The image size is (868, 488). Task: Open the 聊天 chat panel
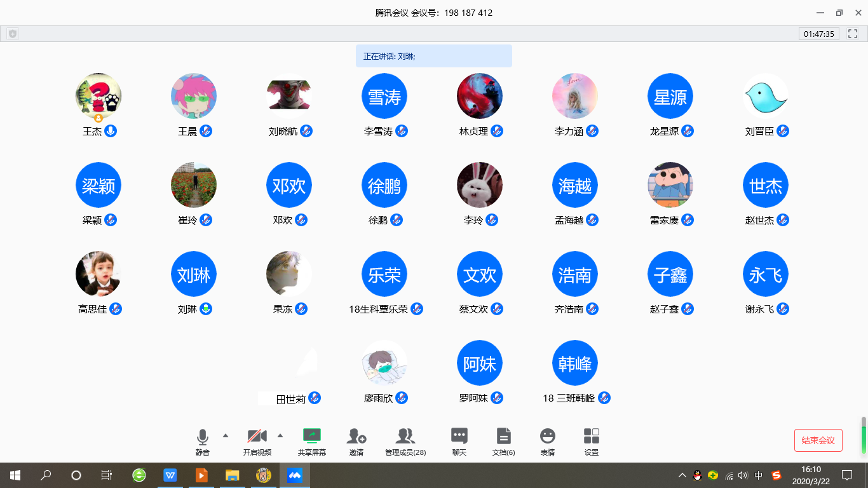(x=459, y=442)
